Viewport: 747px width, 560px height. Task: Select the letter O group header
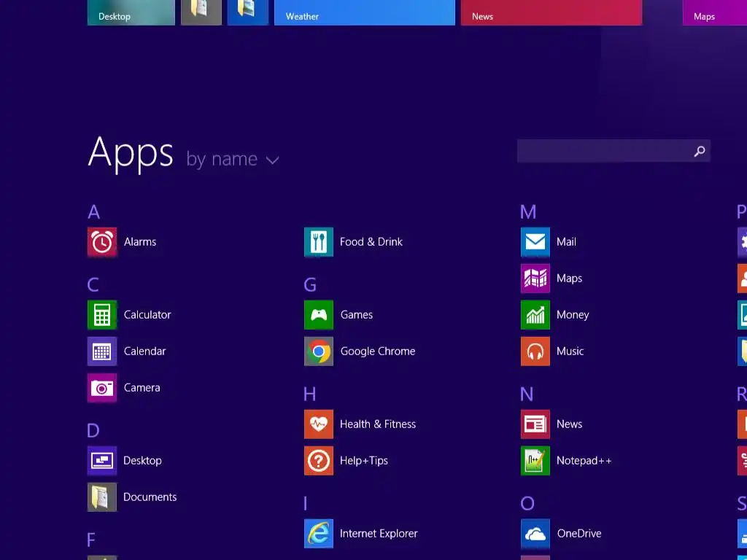(x=527, y=503)
